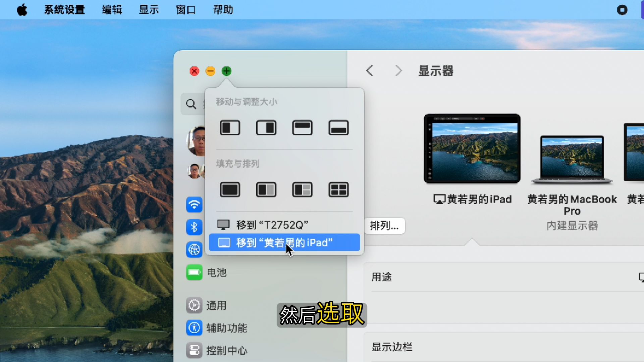This screenshot has height=362, width=644.
Task: Go forward with the right chevron
Action: (x=398, y=71)
